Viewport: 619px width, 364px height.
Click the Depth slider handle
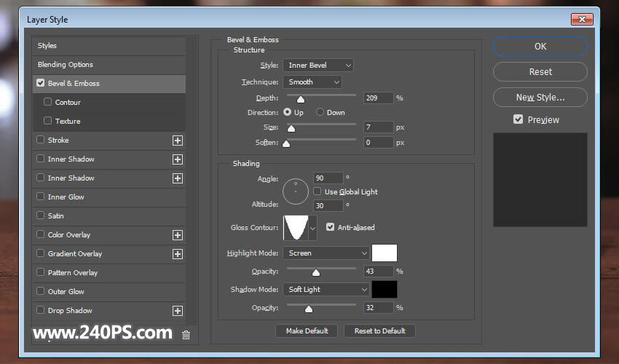(x=301, y=99)
